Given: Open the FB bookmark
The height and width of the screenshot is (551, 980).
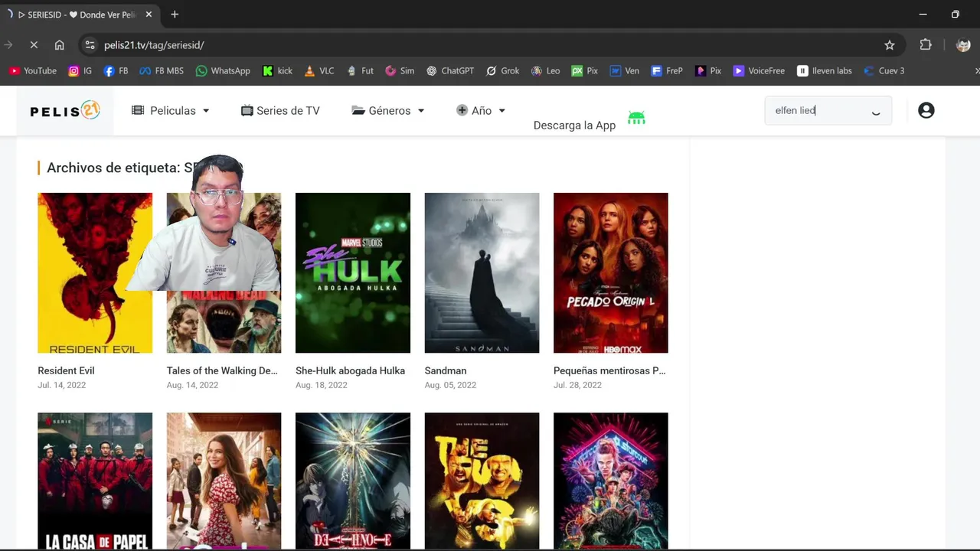Looking at the screenshot, I should click(x=116, y=70).
